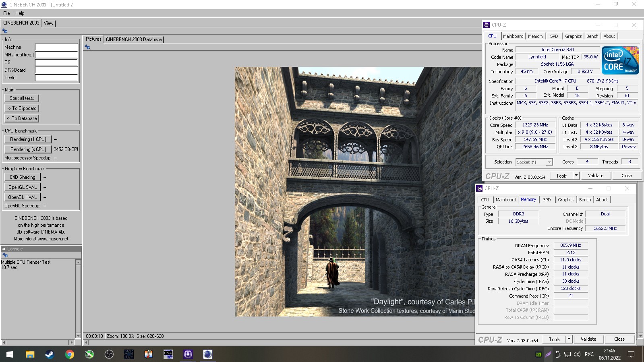Viewport: 644px width, 362px height.
Task: Run Rendering (1 CPU) benchmark
Action: point(28,139)
